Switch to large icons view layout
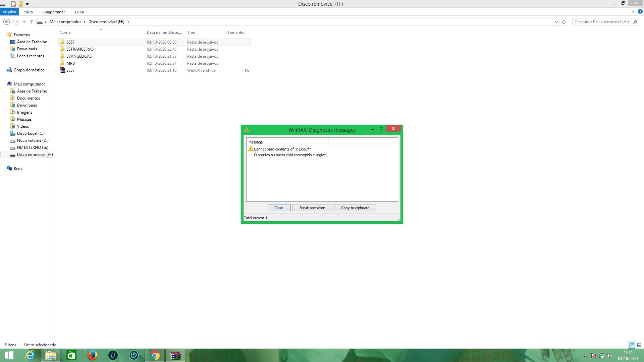This screenshot has height=362, width=644. click(639, 345)
